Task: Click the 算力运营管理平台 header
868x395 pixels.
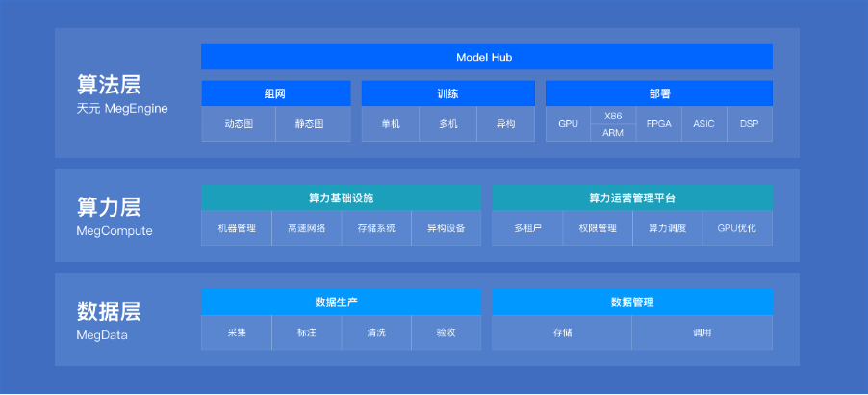Action: click(x=632, y=197)
